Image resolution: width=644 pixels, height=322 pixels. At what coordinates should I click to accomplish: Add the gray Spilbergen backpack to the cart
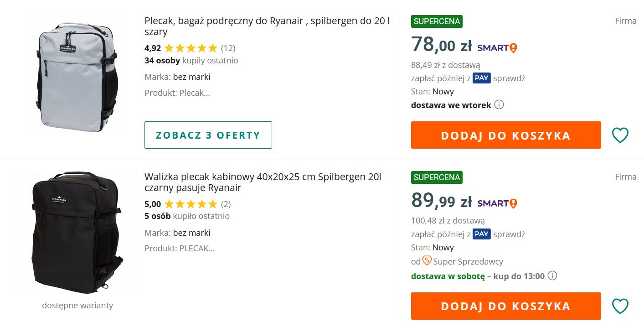506,135
